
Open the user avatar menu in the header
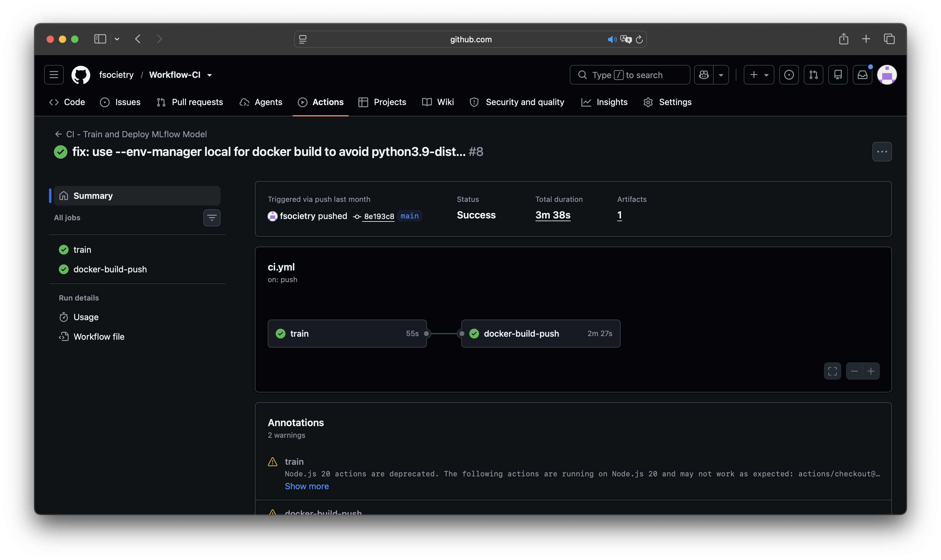887,75
